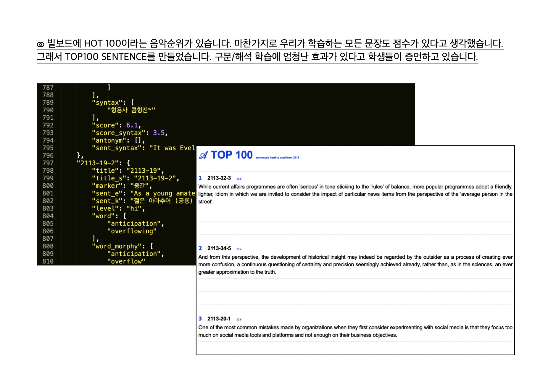Select sentence ID 2113-32-3

point(219,178)
